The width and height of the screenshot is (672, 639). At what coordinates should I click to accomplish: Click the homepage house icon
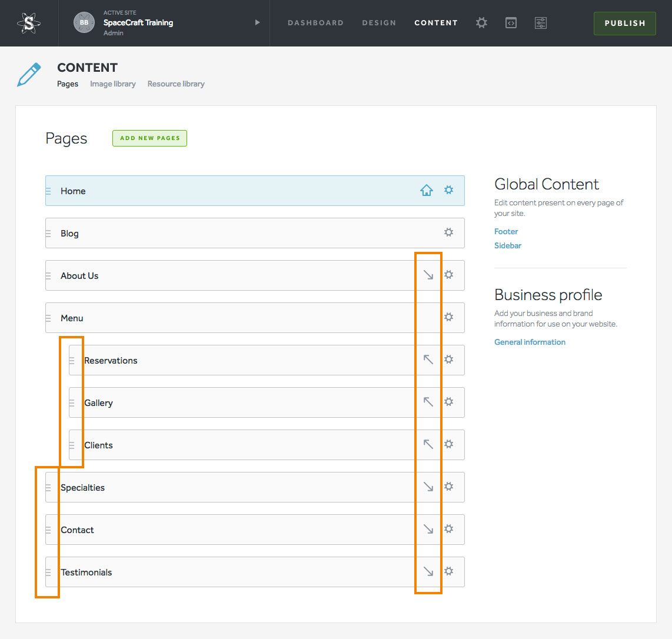427,190
